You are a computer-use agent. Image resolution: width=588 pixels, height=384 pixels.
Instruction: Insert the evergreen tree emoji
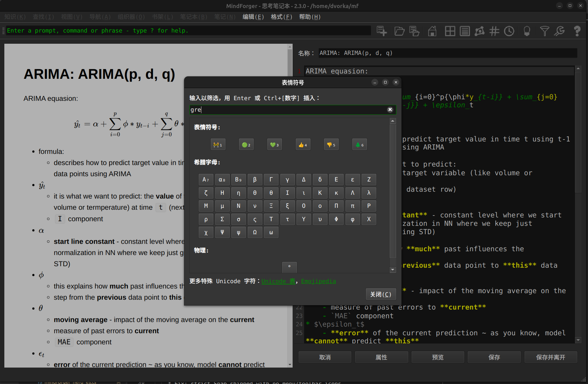click(359, 145)
